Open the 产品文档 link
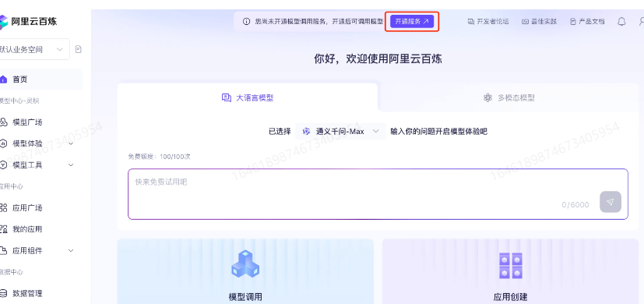This screenshot has height=304, width=644. point(587,21)
